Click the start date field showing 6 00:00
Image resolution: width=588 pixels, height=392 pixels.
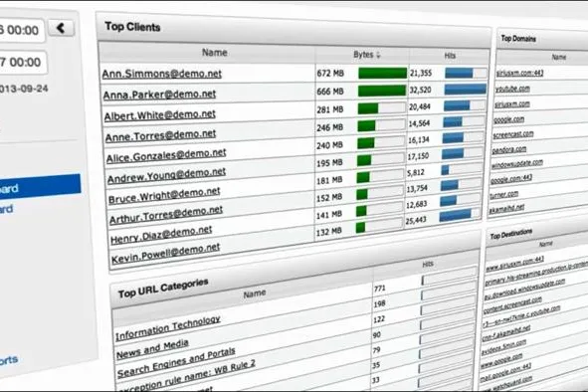[21, 30]
